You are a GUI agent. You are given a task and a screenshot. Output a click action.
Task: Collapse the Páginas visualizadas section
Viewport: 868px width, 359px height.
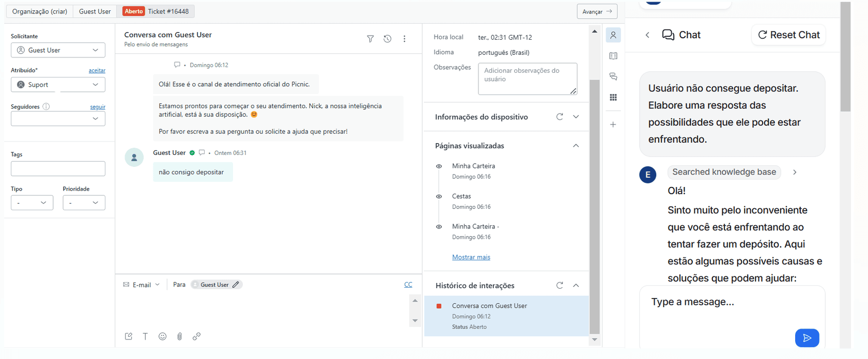(576, 146)
